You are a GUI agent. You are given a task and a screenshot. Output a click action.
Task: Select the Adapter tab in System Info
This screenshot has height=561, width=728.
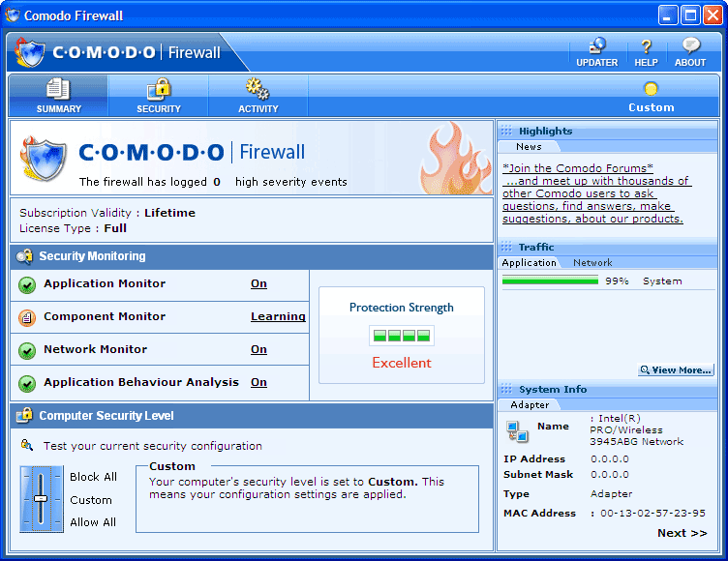(x=530, y=404)
